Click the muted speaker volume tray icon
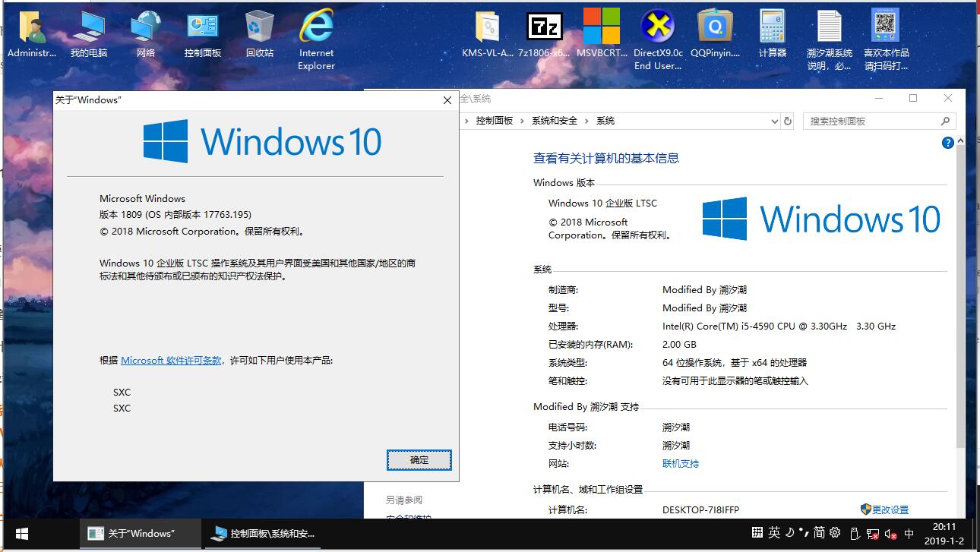 tap(891, 534)
